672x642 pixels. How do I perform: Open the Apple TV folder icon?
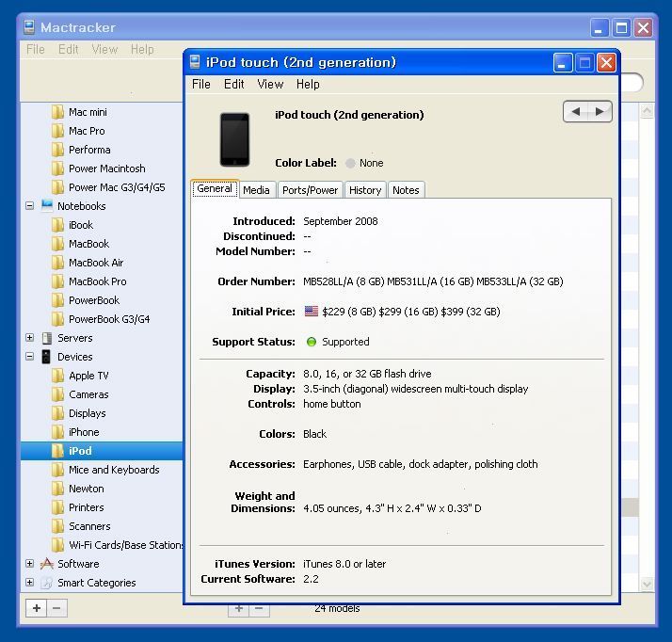click(x=57, y=376)
